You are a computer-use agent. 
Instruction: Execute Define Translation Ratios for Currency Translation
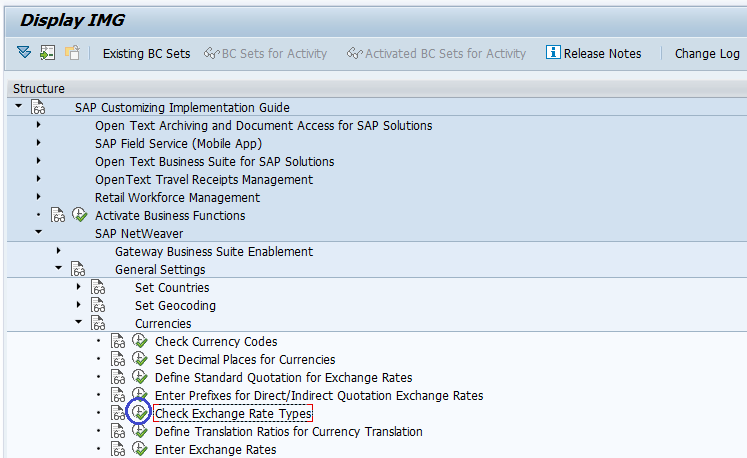[x=140, y=431]
